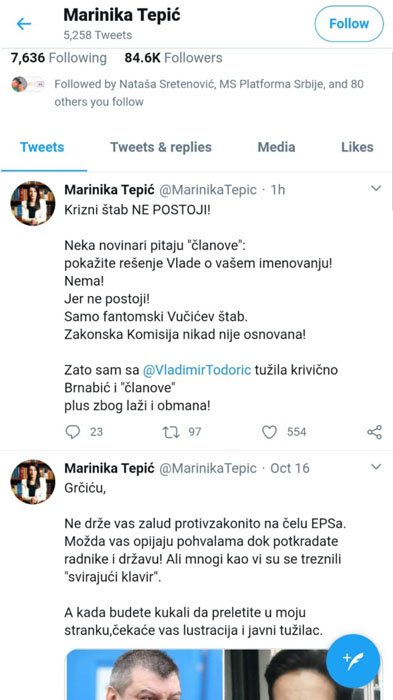Expand options chevron on Oct 16 tweet
The height and width of the screenshot is (700, 393).
[x=376, y=467]
